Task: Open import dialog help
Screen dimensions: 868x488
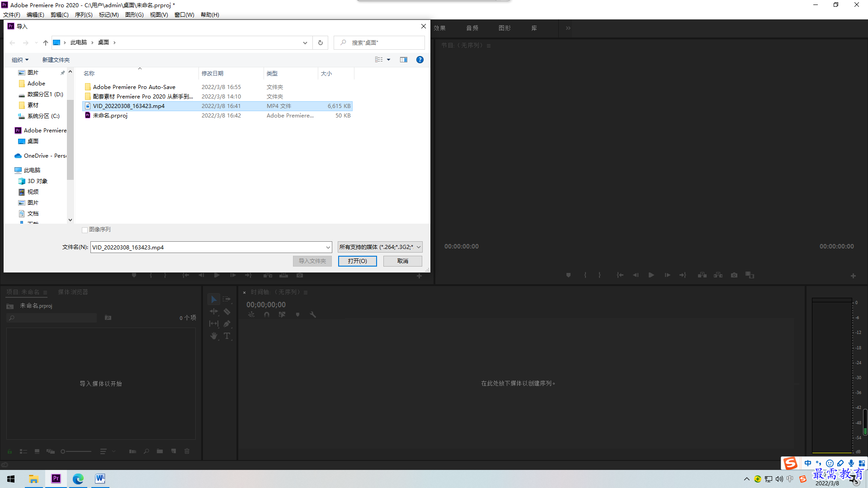Action: coord(420,60)
